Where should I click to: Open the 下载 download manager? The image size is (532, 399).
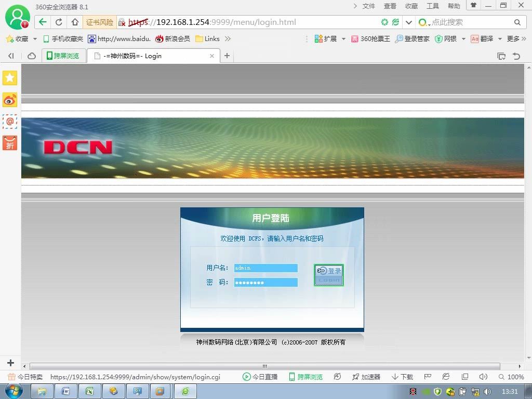coord(403,377)
